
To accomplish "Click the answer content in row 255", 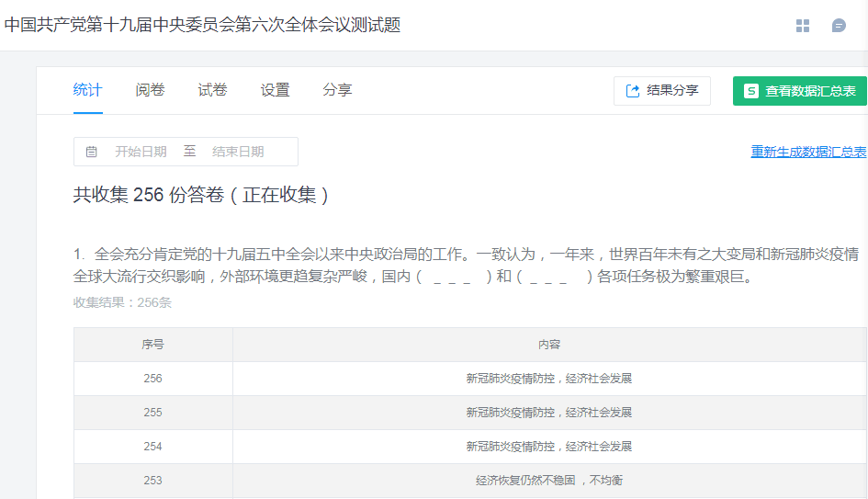I will [x=549, y=413].
